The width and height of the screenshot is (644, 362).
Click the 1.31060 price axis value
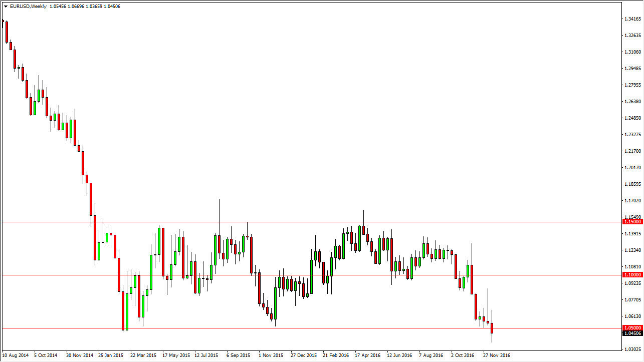[x=632, y=52]
